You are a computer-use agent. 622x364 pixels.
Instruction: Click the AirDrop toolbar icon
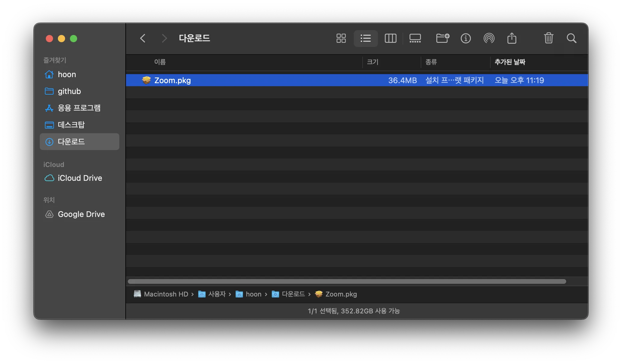(489, 38)
